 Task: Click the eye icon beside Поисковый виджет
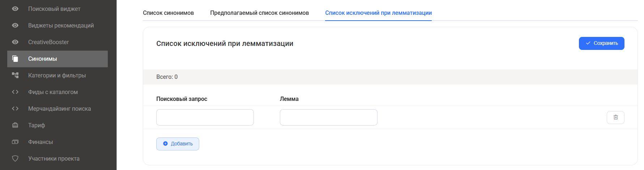pyautogui.click(x=15, y=9)
